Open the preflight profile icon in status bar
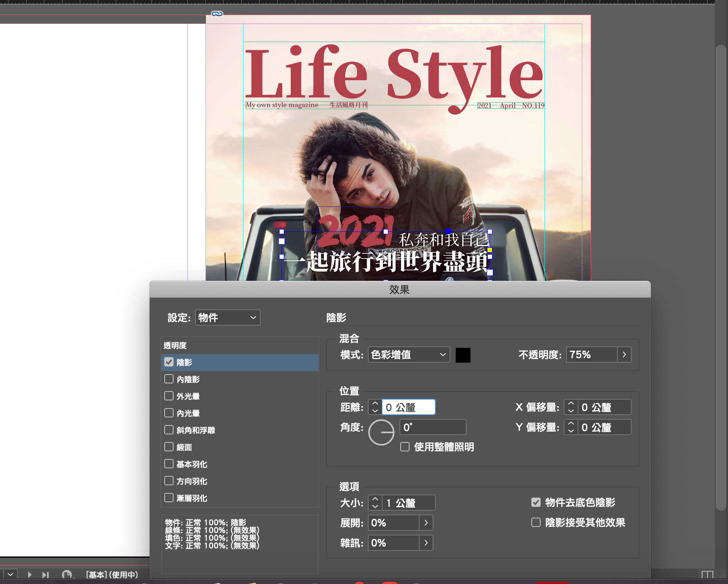Image resolution: width=728 pixels, height=584 pixels. pyautogui.click(x=67, y=575)
